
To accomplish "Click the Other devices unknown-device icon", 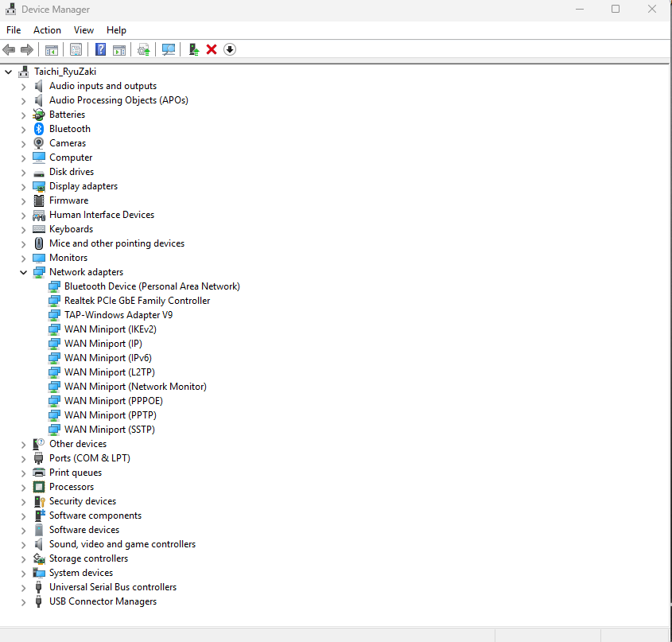I will tap(39, 444).
